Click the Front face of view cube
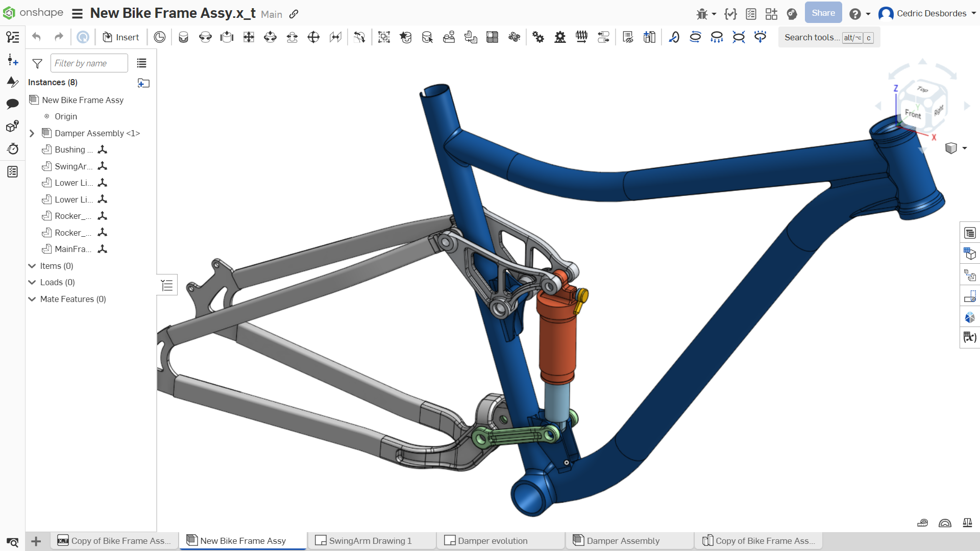 pyautogui.click(x=912, y=113)
